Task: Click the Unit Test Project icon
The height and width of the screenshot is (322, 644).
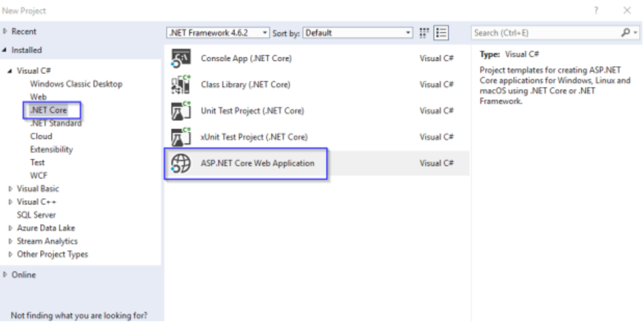Action: tap(181, 111)
